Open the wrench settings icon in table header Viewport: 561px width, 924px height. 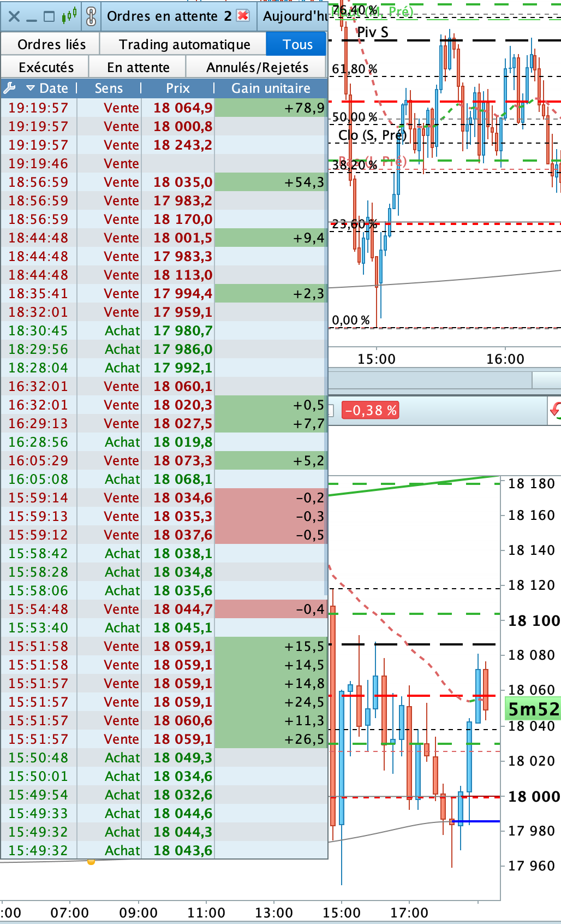pos(9,88)
